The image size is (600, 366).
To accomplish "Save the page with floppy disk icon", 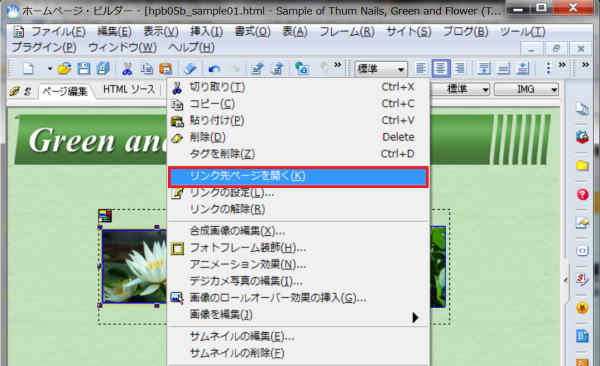I will [x=83, y=69].
